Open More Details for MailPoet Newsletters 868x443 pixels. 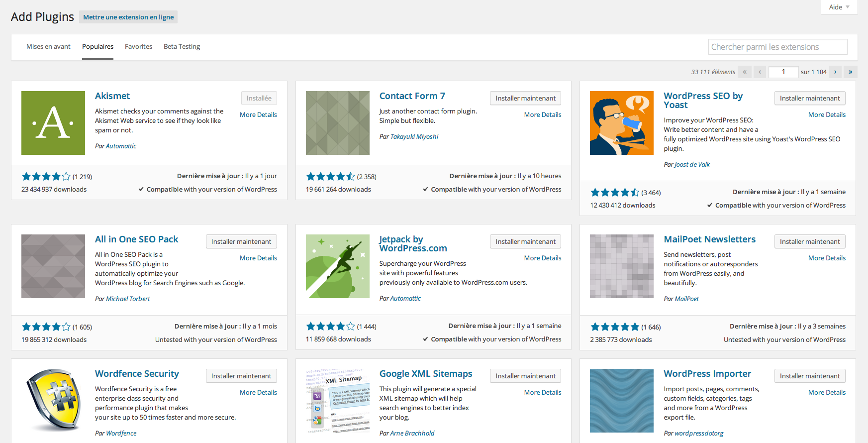pos(827,258)
